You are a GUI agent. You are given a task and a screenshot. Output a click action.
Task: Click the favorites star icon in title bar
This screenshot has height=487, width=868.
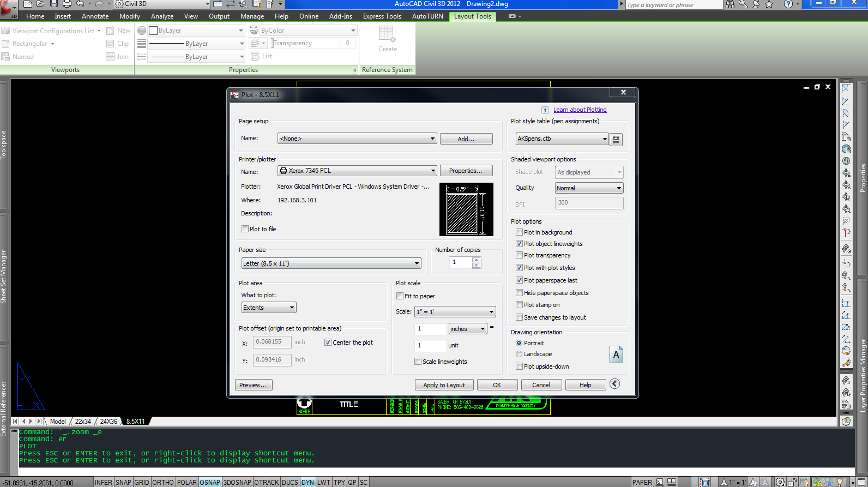[769, 4]
